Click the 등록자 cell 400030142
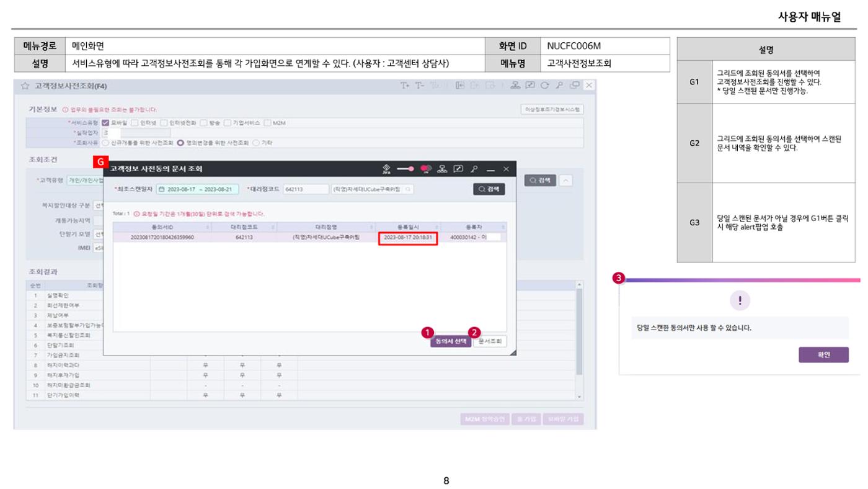Image resolution: width=868 pixels, height=489 pixels. point(474,237)
